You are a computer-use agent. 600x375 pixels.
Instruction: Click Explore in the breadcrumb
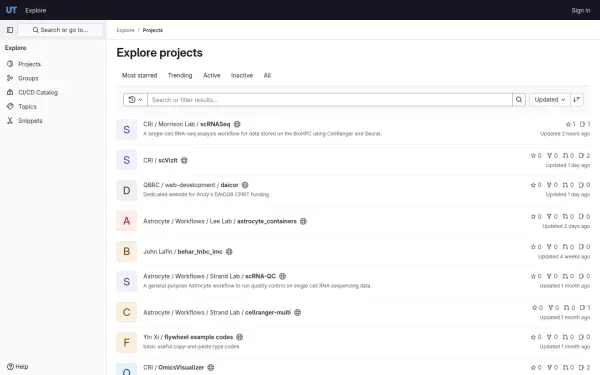[x=126, y=30]
